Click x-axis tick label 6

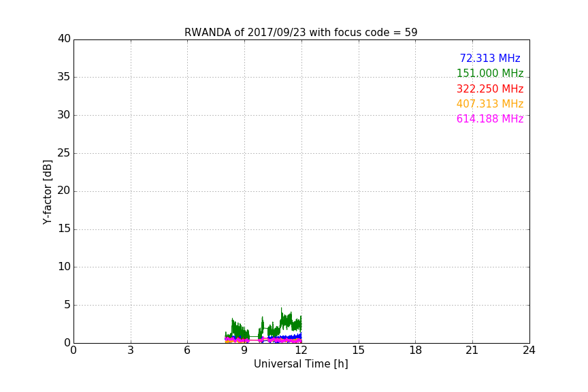click(187, 350)
